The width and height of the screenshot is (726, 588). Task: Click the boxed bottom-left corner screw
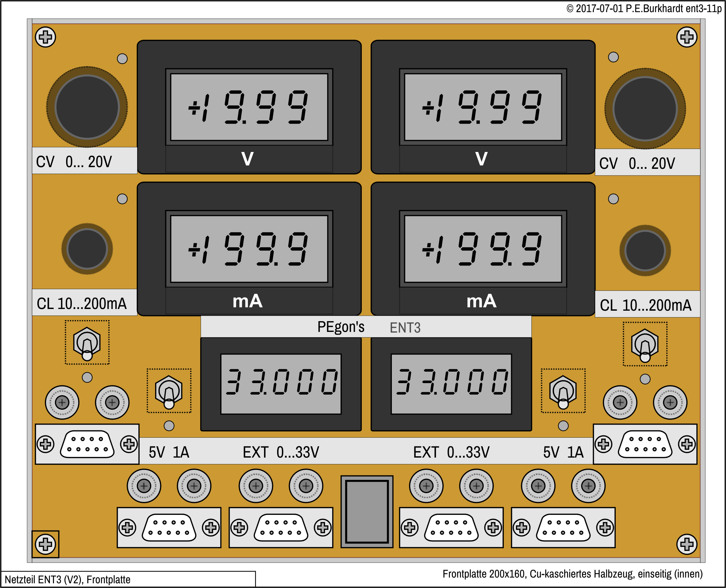[46, 544]
